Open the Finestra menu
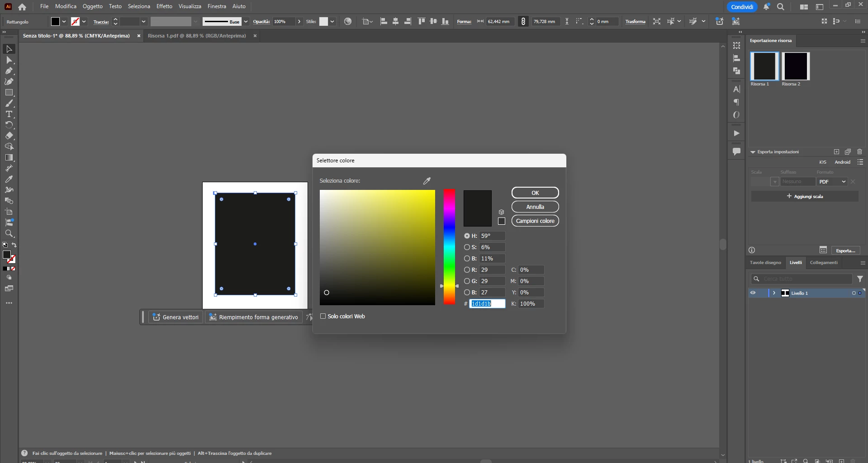 [x=217, y=6]
